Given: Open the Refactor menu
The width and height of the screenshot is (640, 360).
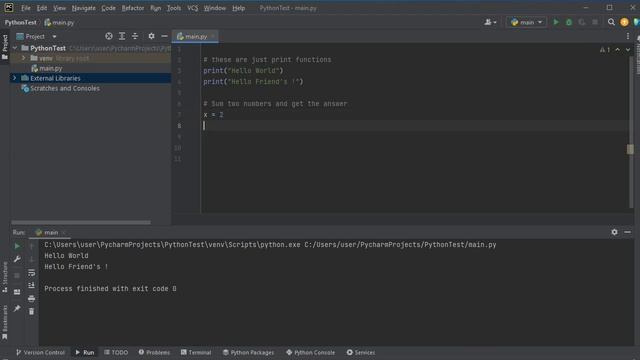Looking at the screenshot, I should point(133,8).
